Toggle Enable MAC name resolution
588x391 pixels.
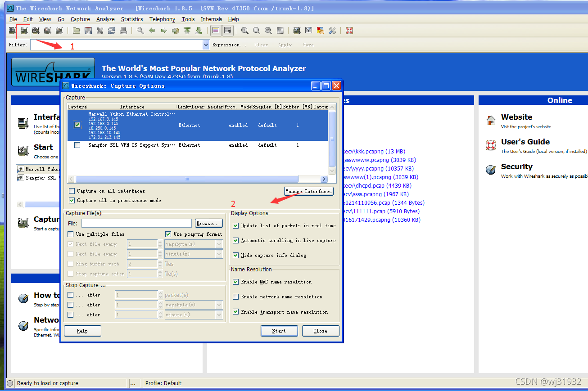coord(235,282)
